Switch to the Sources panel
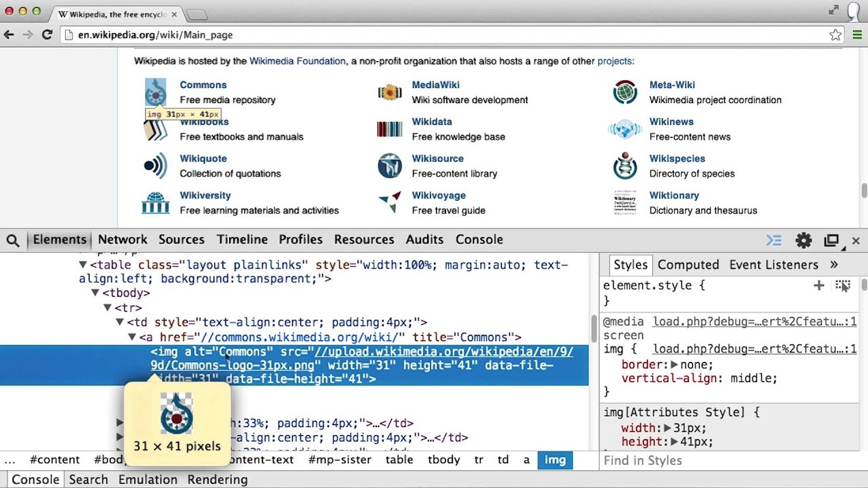This screenshot has height=488, width=868. click(x=182, y=240)
